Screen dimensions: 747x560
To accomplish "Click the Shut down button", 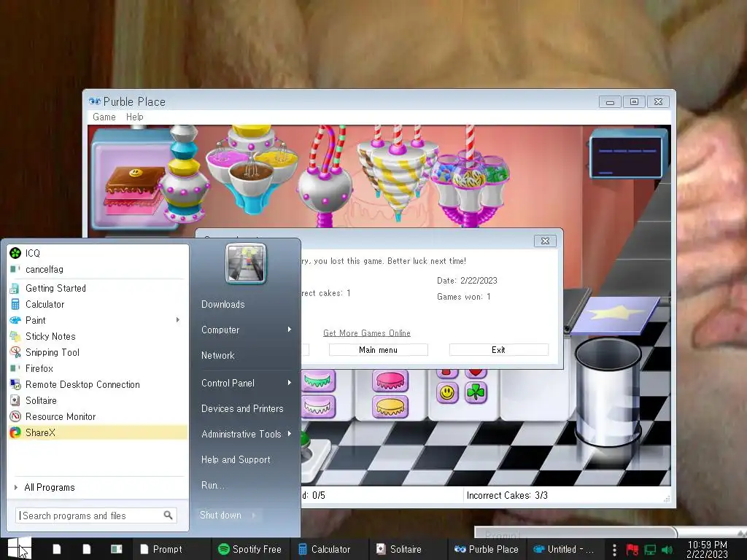I will click(220, 516).
